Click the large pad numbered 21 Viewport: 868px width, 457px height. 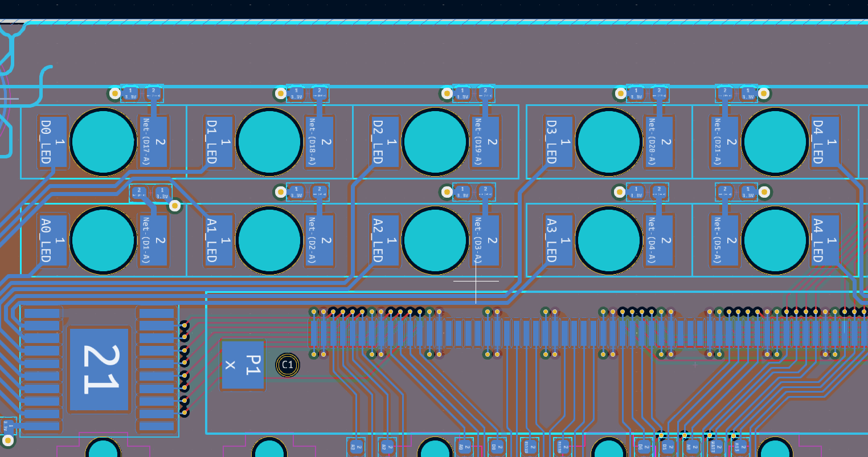(x=100, y=369)
